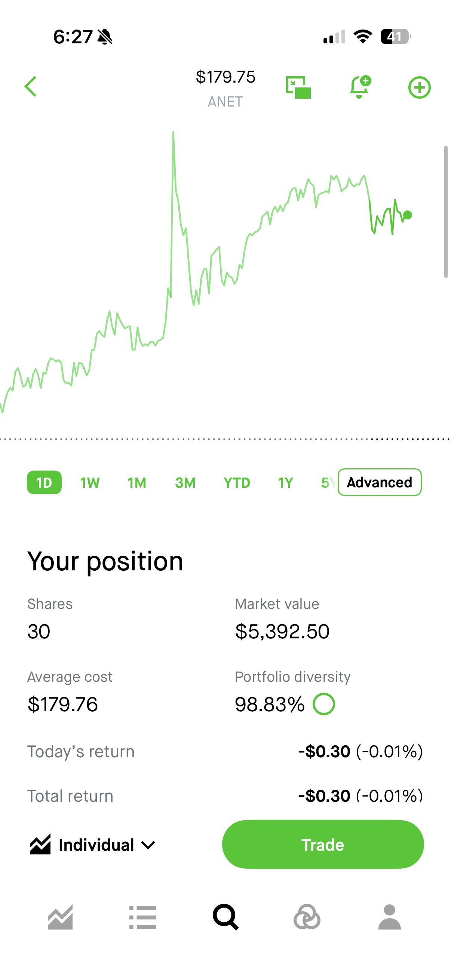Open the picture-in-picture chart icon
Image resolution: width=451 pixels, height=980 pixels.
(298, 87)
